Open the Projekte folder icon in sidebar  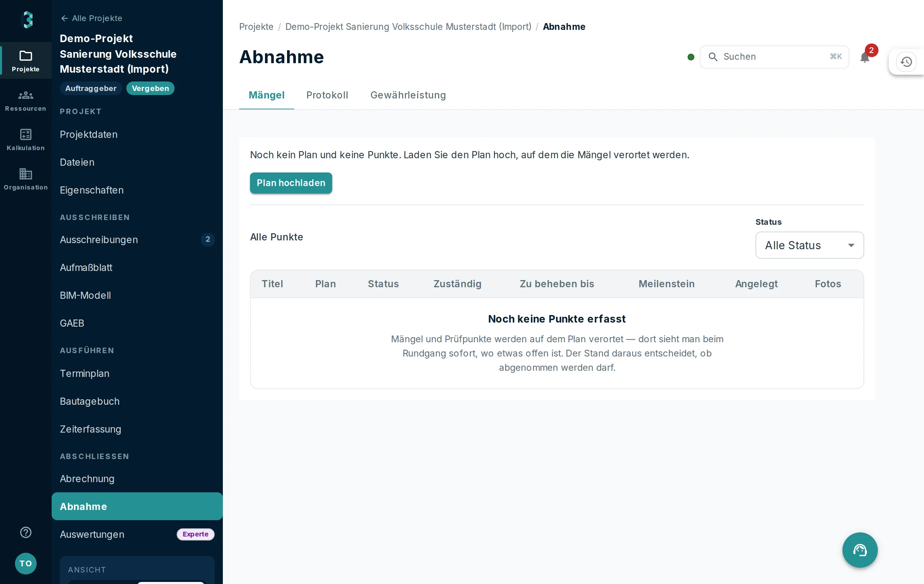26,56
